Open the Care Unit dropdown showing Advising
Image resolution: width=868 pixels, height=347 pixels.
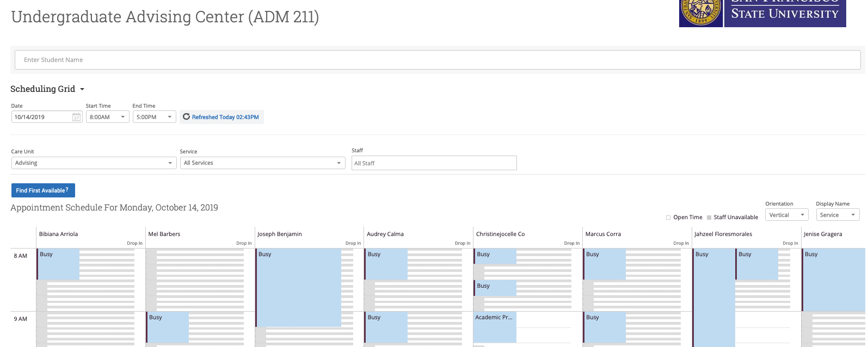[x=94, y=163]
